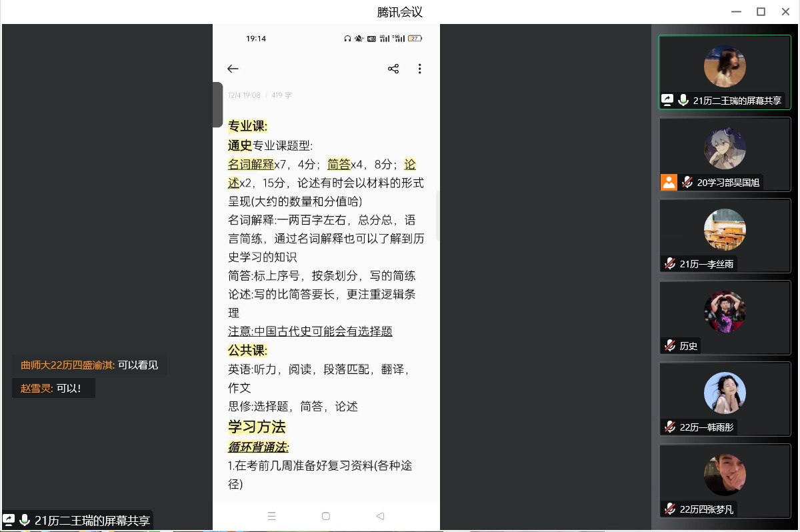Open the three-dot more options menu

pyautogui.click(x=419, y=69)
